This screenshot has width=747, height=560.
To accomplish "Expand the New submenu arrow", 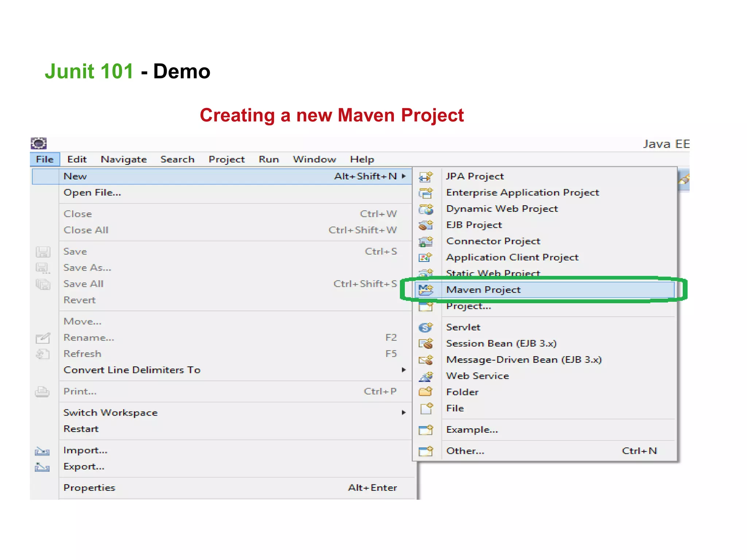I will [x=404, y=176].
